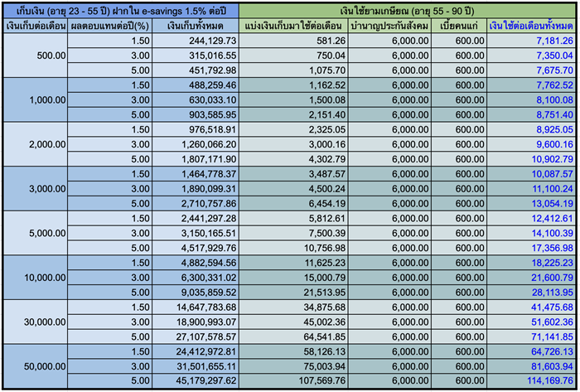Select the 500.00 monthly savings cell
Screen dimensions: 580x392
[x=34, y=56]
